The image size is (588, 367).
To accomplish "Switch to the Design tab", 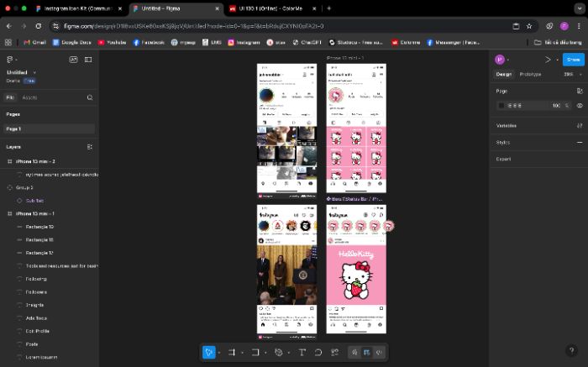I will point(504,74).
